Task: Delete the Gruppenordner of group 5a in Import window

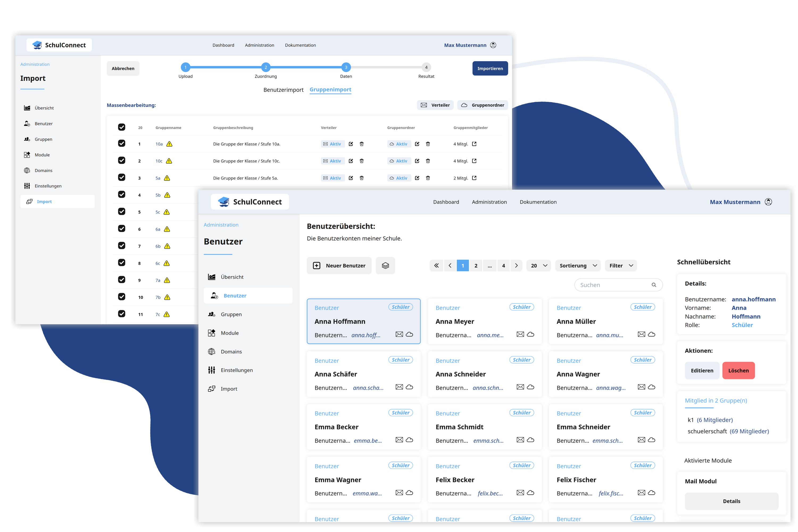Action: 428,178
